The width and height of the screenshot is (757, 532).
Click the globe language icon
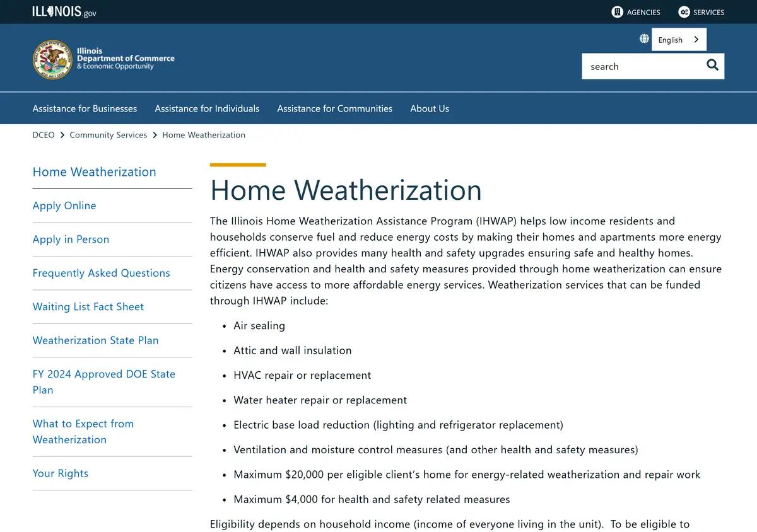[x=644, y=39]
